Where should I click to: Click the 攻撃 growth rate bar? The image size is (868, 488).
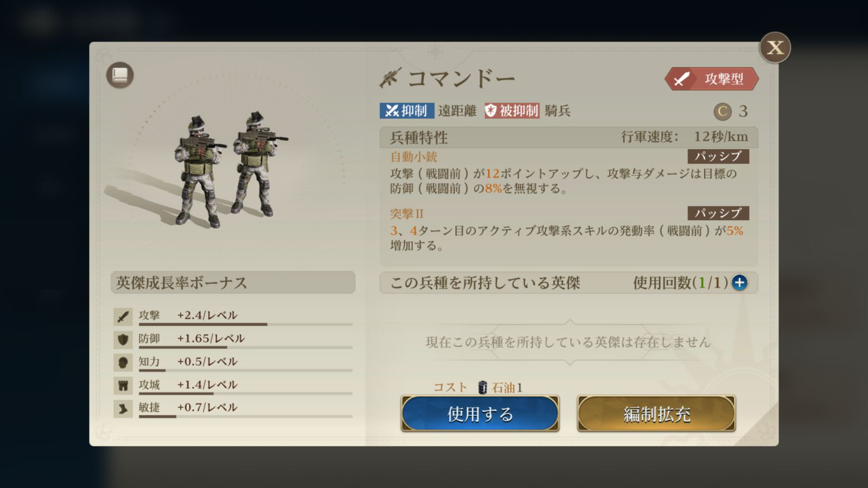click(245, 324)
